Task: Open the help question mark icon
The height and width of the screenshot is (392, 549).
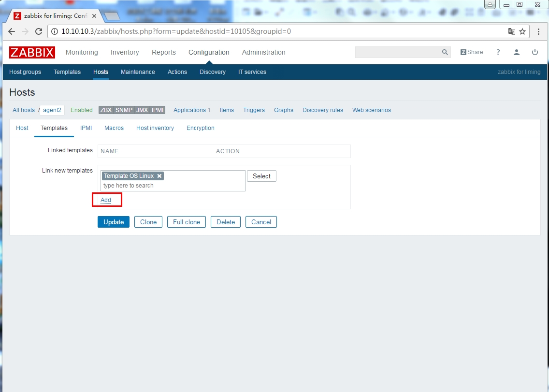Action: click(x=498, y=52)
